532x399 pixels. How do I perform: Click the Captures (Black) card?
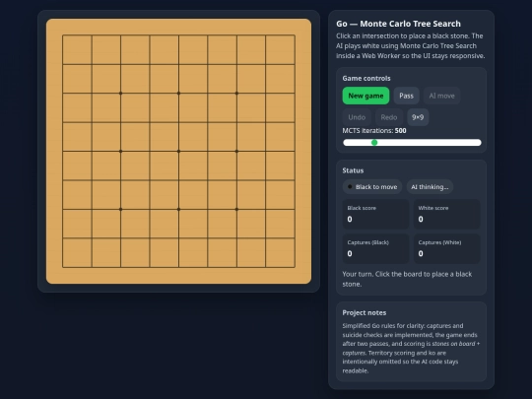click(x=375, y=248)
